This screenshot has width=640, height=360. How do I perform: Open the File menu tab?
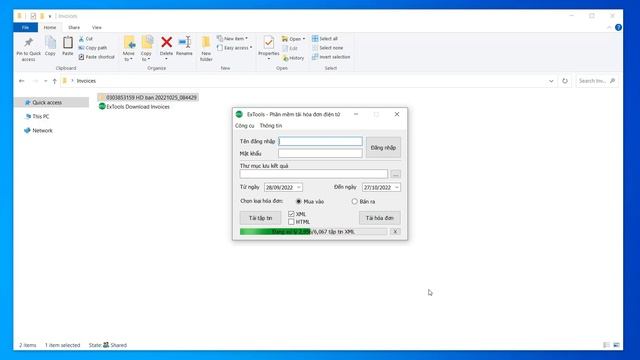point(25,27)
